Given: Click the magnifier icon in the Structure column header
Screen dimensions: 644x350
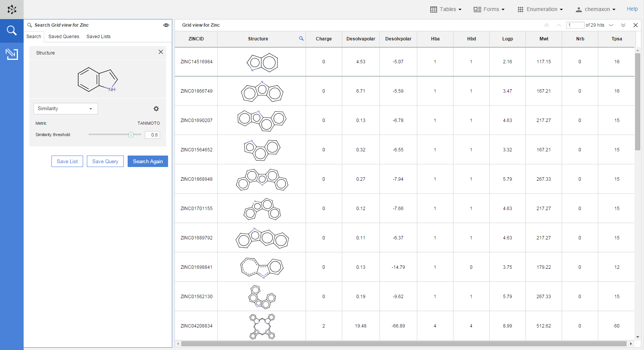Looking at the screenshot, I should (301, 39).
